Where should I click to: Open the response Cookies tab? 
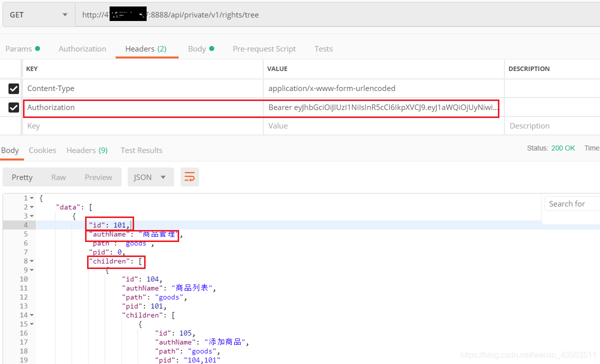tap(43, 150)
